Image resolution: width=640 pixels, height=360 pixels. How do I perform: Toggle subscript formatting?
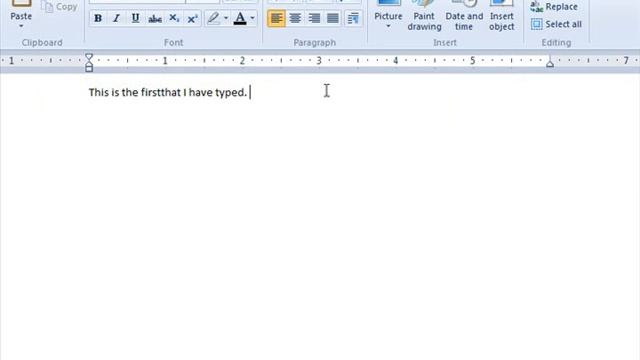pos(174,18)
